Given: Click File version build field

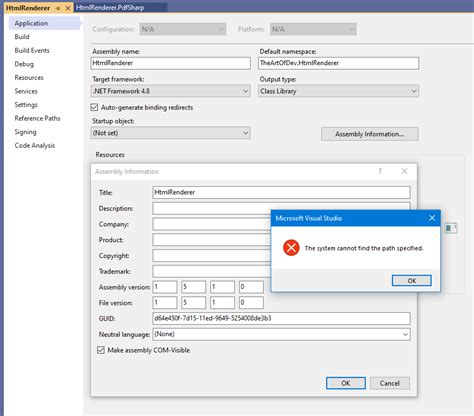Looking at the screenshot, I should 222,303.
